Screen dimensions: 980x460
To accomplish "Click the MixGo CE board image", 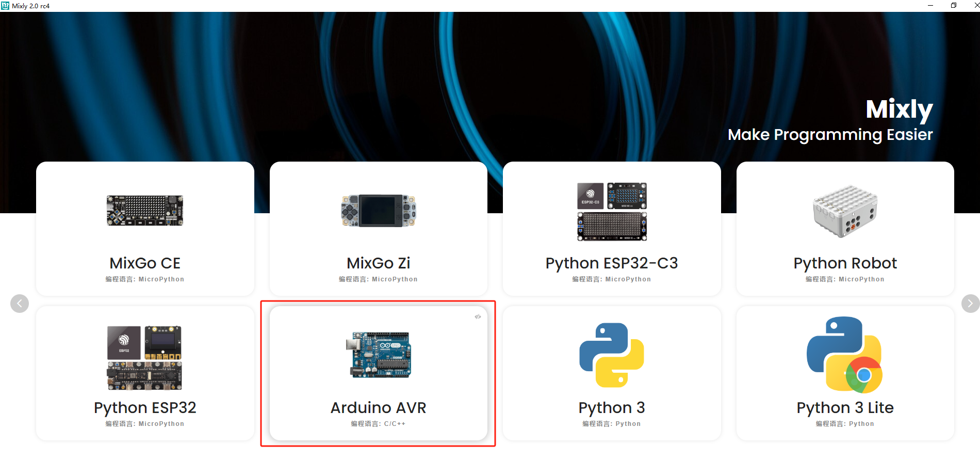I will click(145, 211).
